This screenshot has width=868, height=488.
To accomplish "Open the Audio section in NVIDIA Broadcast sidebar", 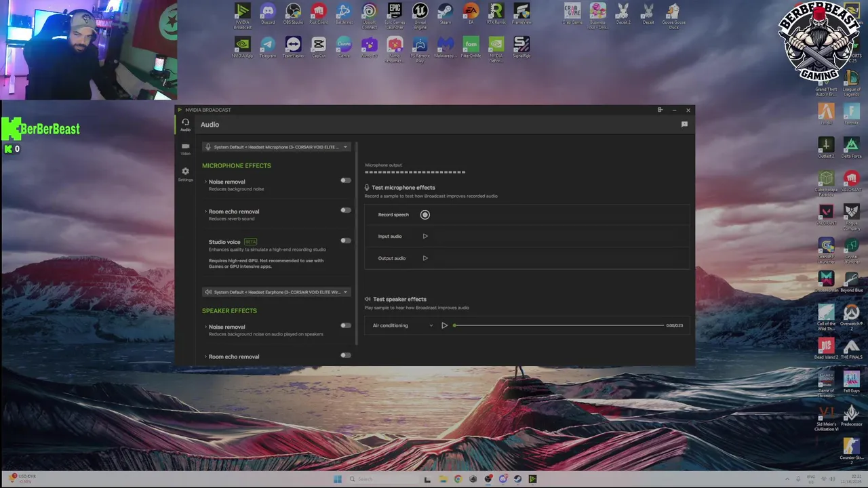I will tap(185, 125).
